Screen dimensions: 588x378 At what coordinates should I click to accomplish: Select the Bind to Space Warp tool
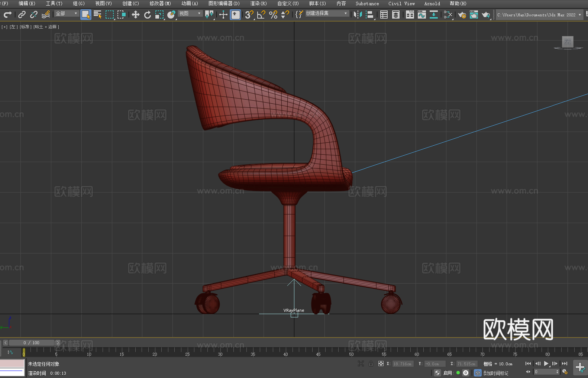coord(46,14)
